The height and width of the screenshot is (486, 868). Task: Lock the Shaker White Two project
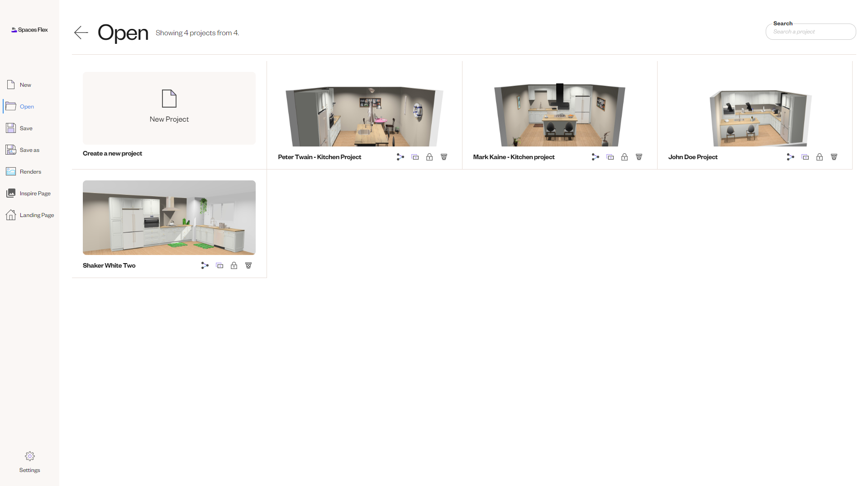234,265
